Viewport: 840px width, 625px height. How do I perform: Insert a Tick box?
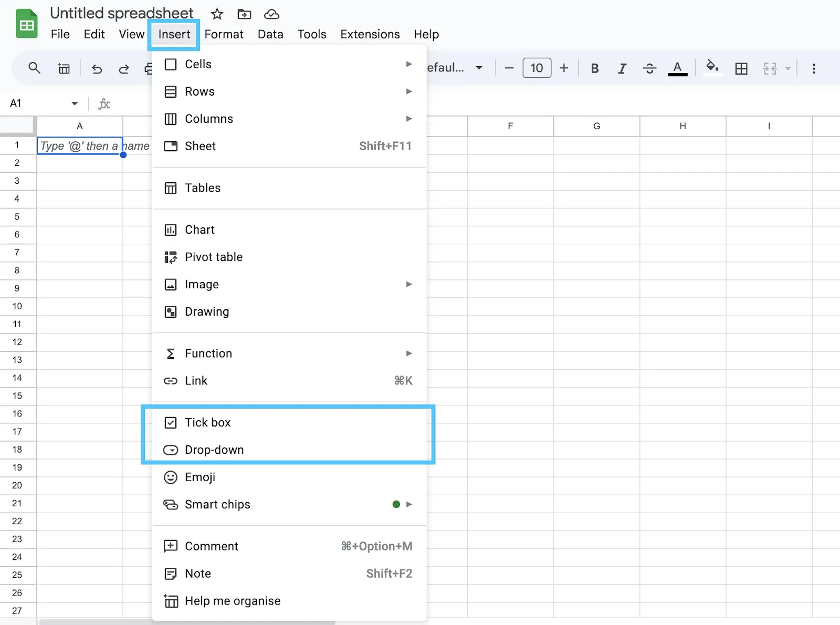[289, 422]
